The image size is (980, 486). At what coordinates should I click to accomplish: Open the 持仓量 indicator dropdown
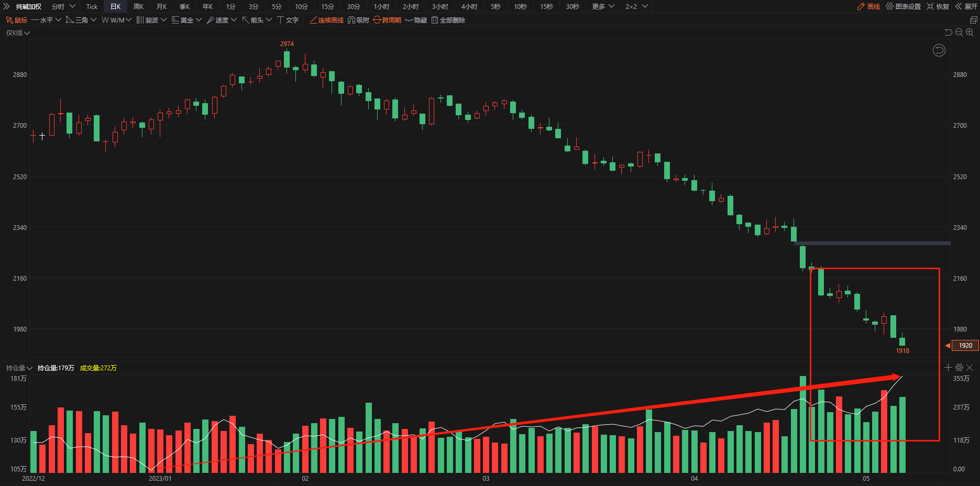(x=19, y=368)
